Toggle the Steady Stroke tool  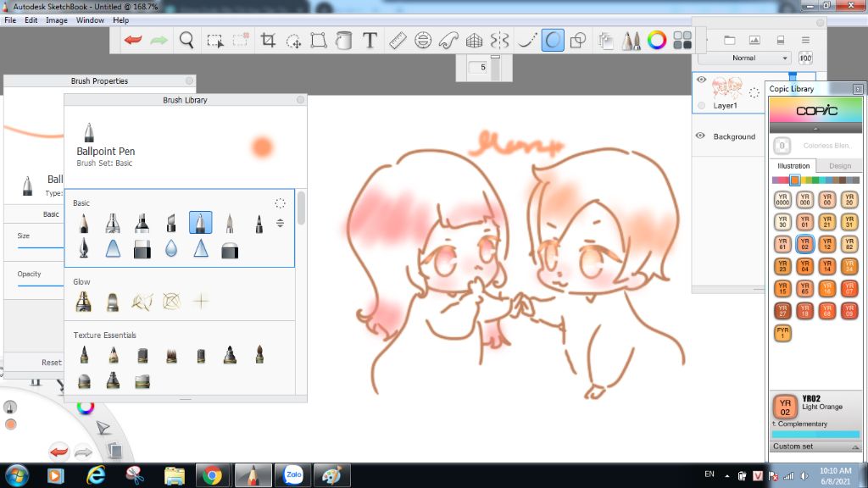pyautogui.click(x=527, y=41)
